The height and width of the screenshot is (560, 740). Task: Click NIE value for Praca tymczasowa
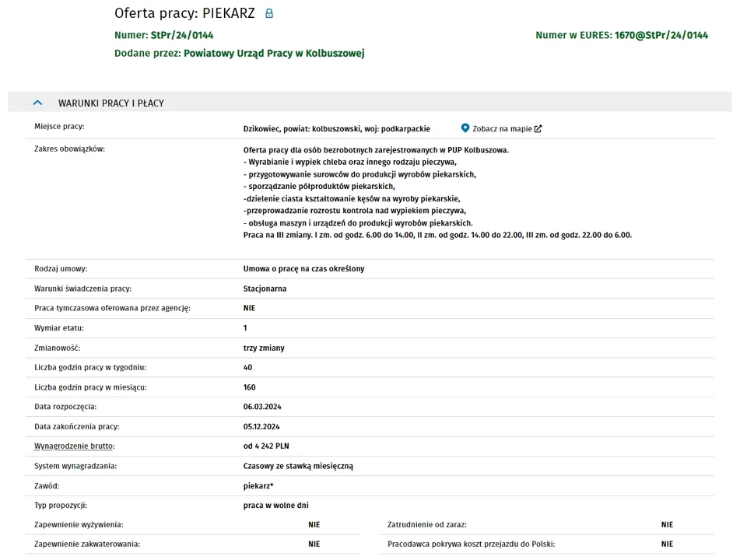click(249, 308)
